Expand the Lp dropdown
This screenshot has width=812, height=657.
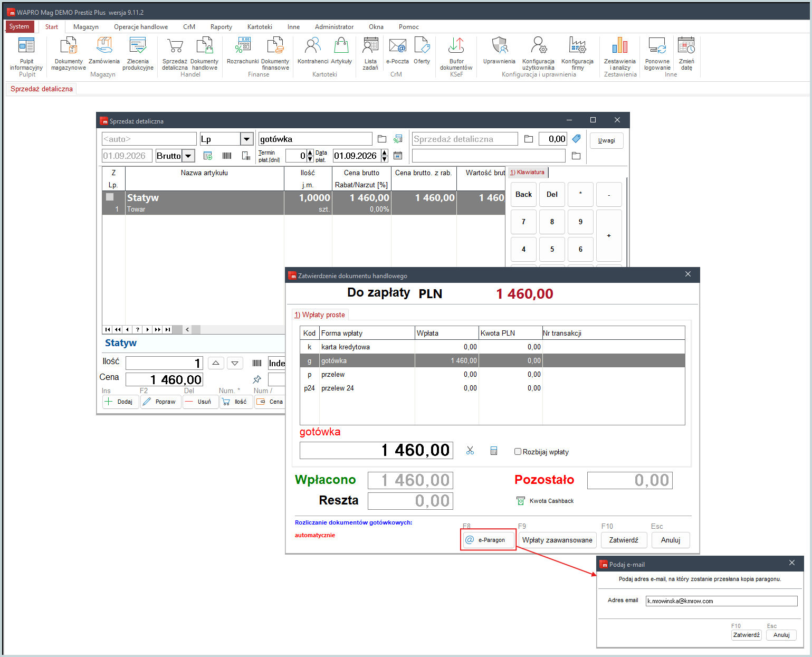click(x=246, y=139)
